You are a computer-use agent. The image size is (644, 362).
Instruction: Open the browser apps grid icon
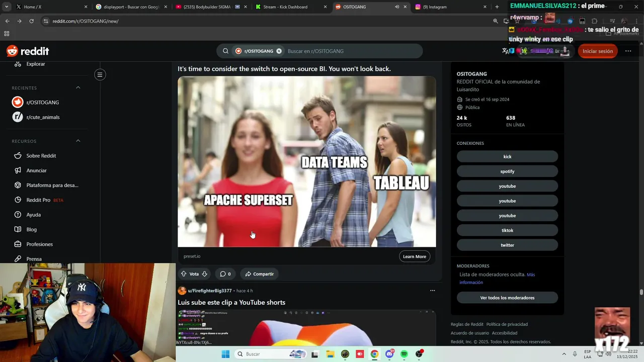(x=7, y=34)
